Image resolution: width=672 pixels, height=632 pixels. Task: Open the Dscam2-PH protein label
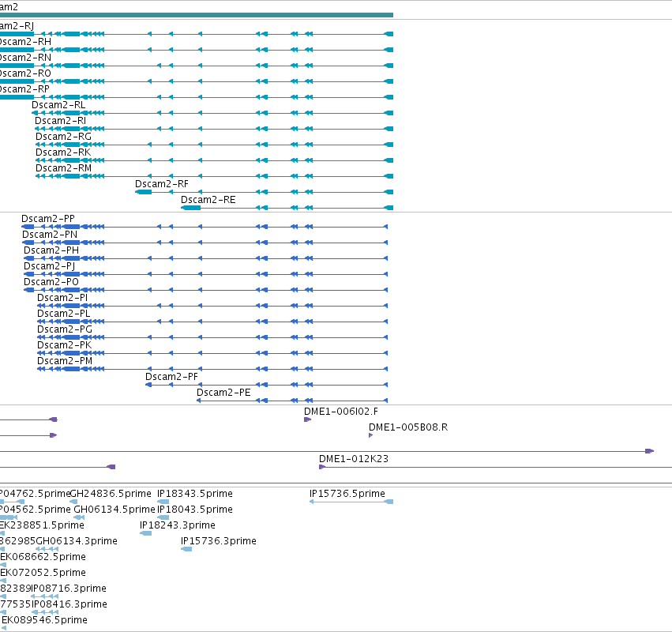(x=51, y=251)
